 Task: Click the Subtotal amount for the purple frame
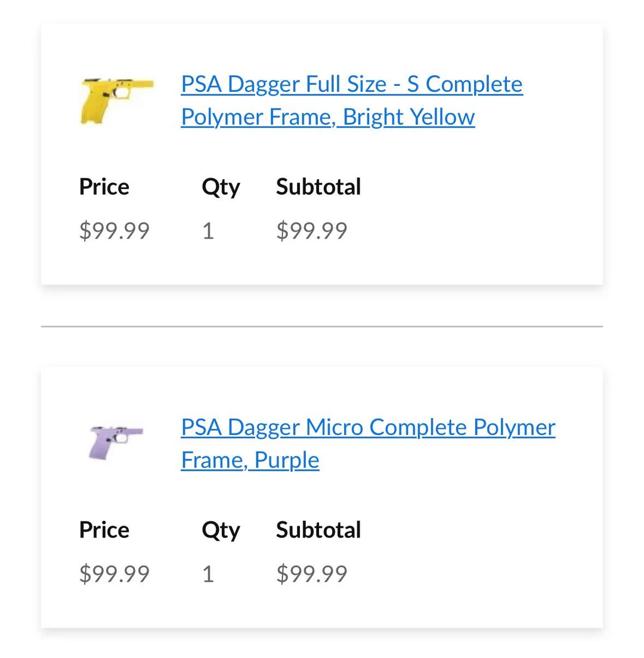click(311, 573)
